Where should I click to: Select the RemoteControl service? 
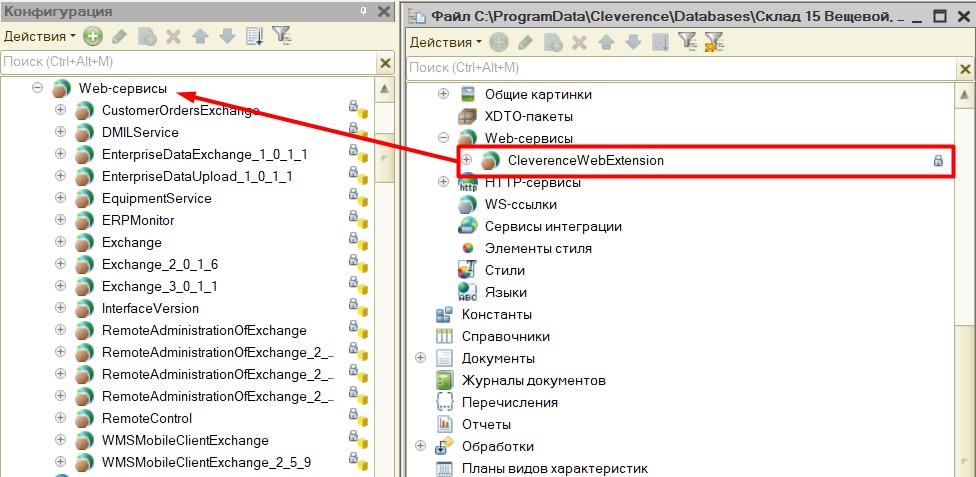[147, 418]
